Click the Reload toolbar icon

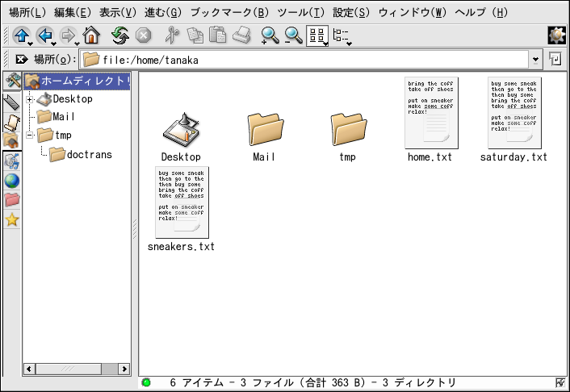coord(120,35)
